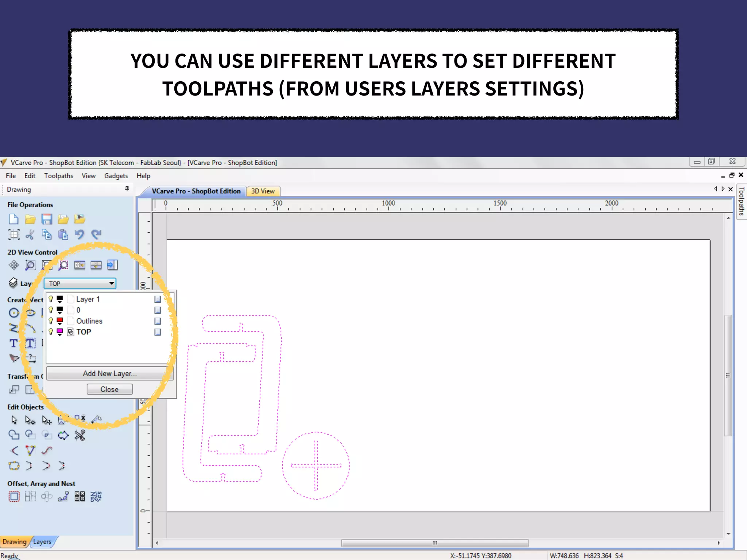The width and height of the screenshot is (747, 560).
Task: Click the red Outlines color swatch
Action: point(60,320)
